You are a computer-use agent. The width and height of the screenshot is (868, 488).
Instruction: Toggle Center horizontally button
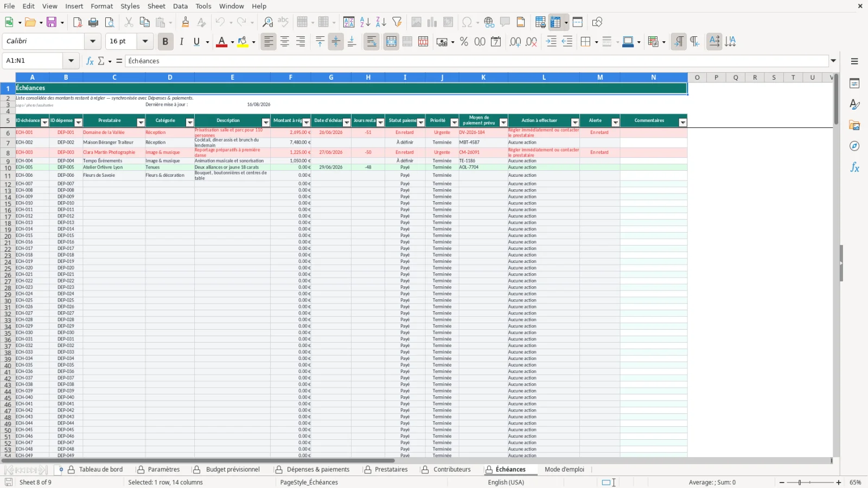[285, 42]
